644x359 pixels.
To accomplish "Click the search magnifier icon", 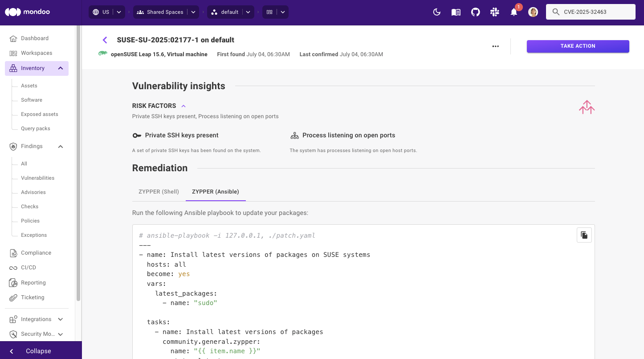I will pos(556,12).
